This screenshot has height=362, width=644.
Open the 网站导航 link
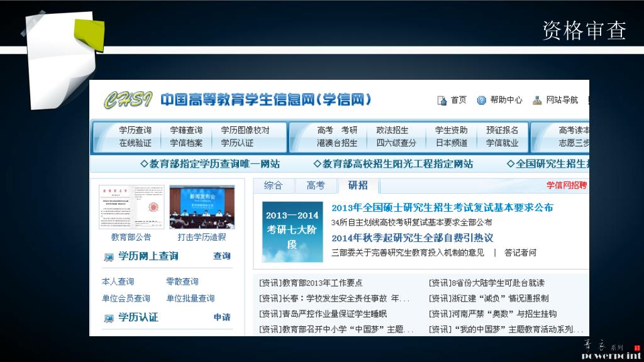click(x=562, y=100)
